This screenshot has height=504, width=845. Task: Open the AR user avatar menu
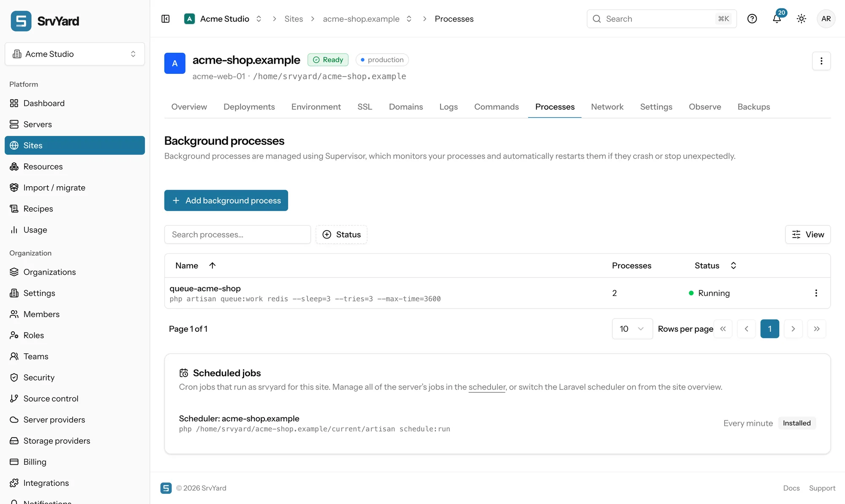coord(826,19)
